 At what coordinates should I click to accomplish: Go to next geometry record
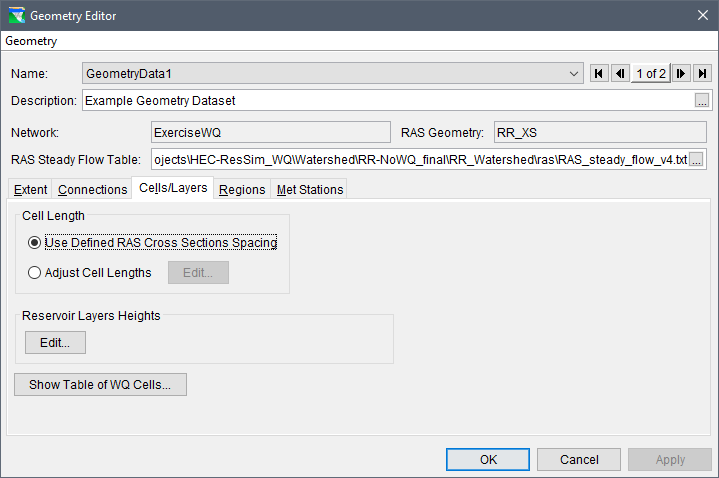click(x=681, y=73)
